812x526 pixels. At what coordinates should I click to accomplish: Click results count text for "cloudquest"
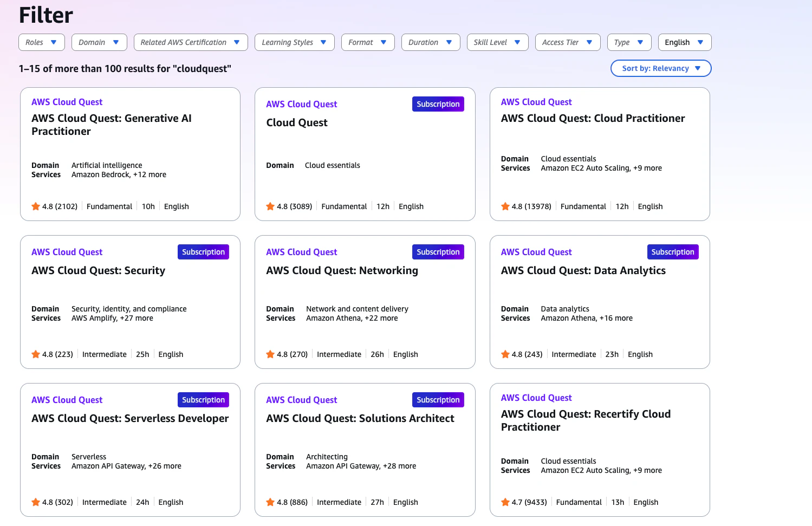[125, 69]
